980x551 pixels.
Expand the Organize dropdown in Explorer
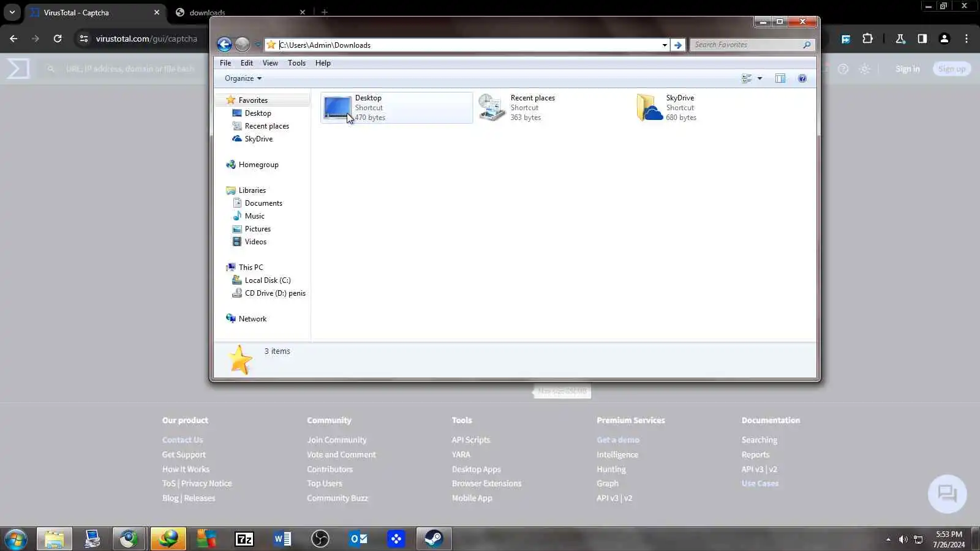tap(243, 78)
